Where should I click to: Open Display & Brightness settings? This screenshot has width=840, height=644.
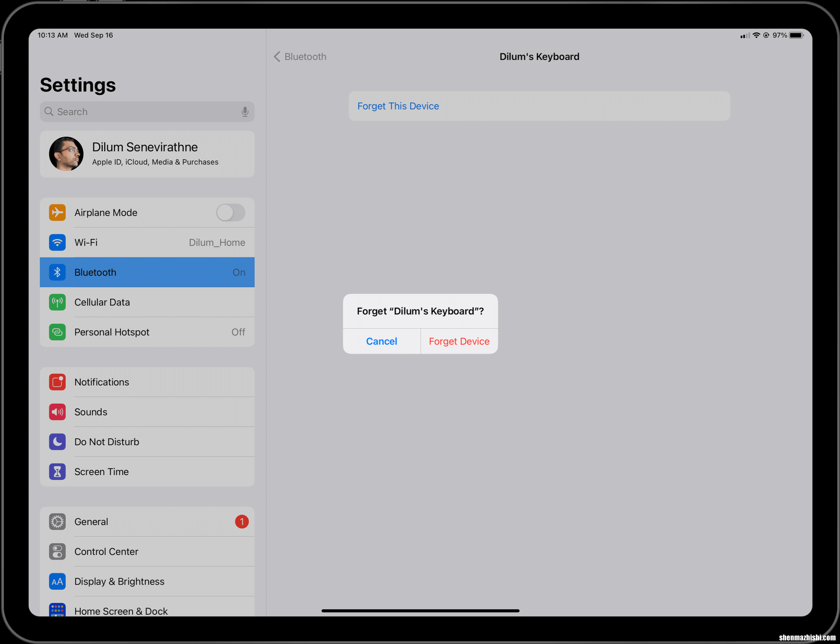pyautogui.click(x=147, y=582)
